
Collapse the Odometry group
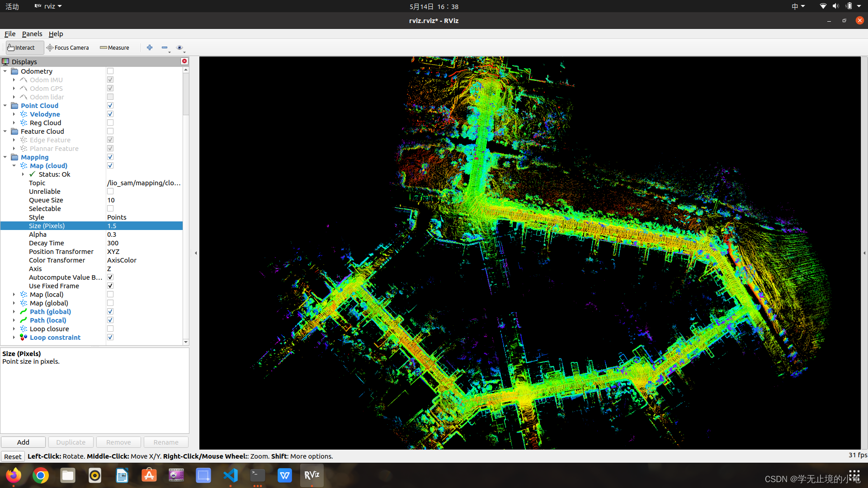click(5, 71)
